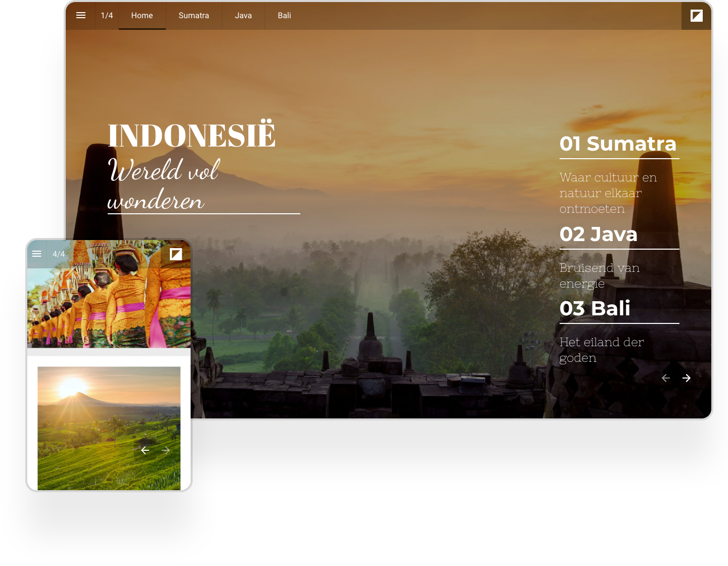Click the 01 Sumatra heading link
This screenshot has height=566, width=728.
tap(618, 144)
